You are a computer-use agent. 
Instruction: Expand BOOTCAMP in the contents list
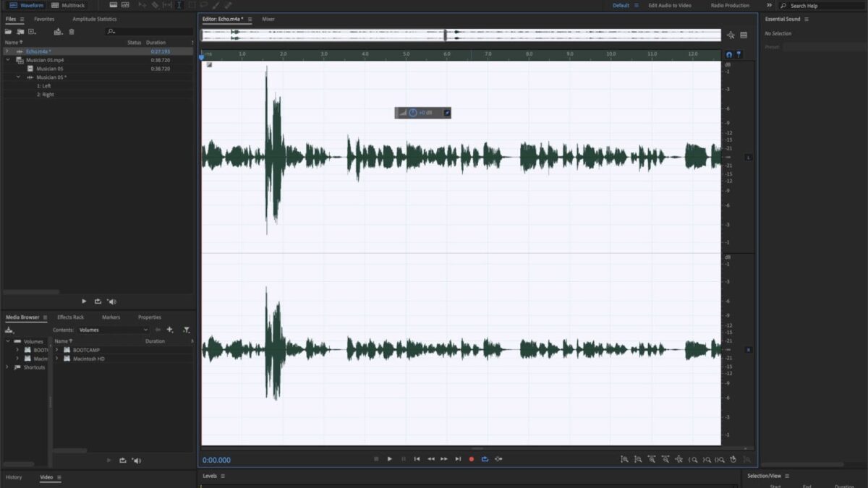click(56, 350)
